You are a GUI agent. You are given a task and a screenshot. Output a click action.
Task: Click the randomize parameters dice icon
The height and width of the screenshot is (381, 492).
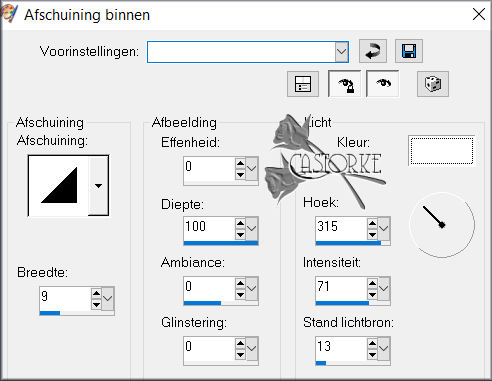point(433,84)
